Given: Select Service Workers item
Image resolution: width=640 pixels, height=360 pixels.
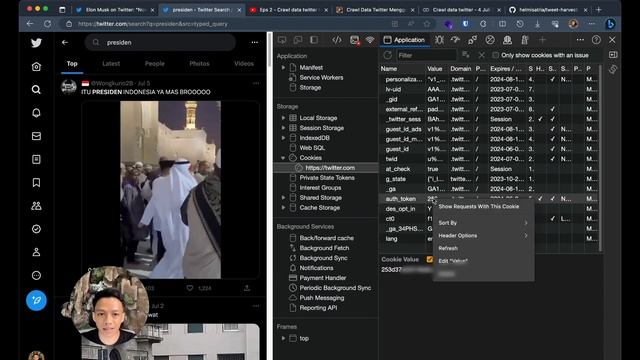Looking at the screenshot, I should 321,78.
